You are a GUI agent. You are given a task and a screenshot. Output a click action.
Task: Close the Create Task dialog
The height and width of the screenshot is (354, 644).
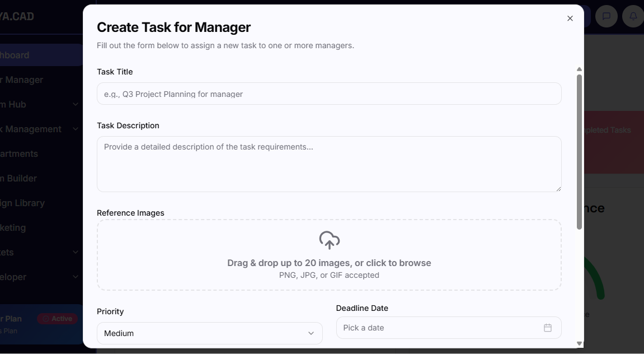tap(570, 18)
